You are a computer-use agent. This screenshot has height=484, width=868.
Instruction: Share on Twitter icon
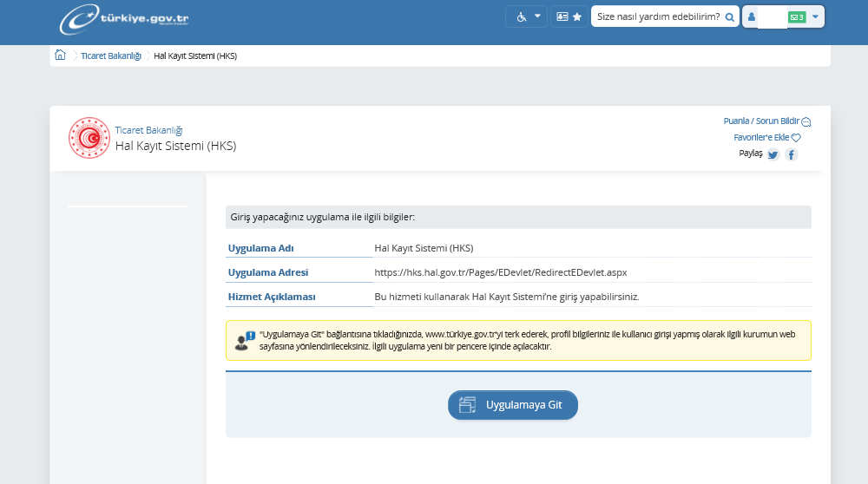pos(773,154)
